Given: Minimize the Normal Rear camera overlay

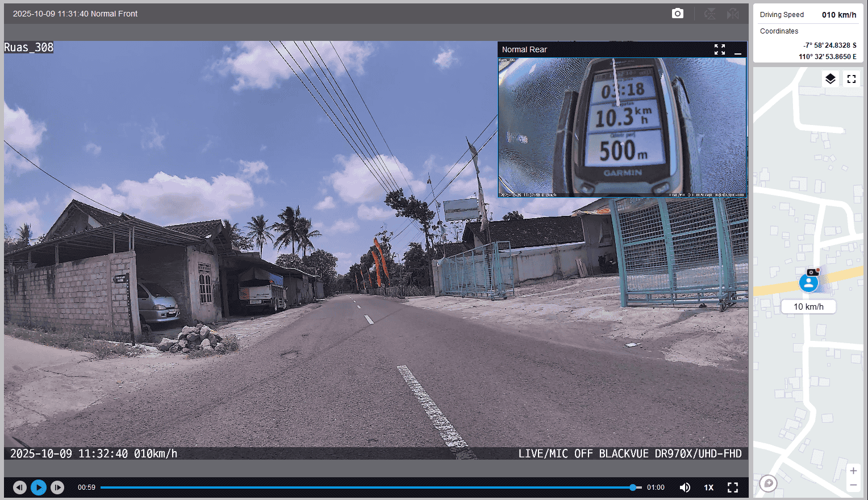Looking at the screenshot, I should point(738,50).
